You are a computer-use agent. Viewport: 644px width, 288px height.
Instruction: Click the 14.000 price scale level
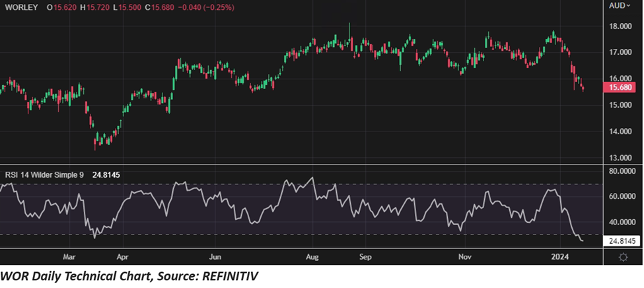[622, 131]
